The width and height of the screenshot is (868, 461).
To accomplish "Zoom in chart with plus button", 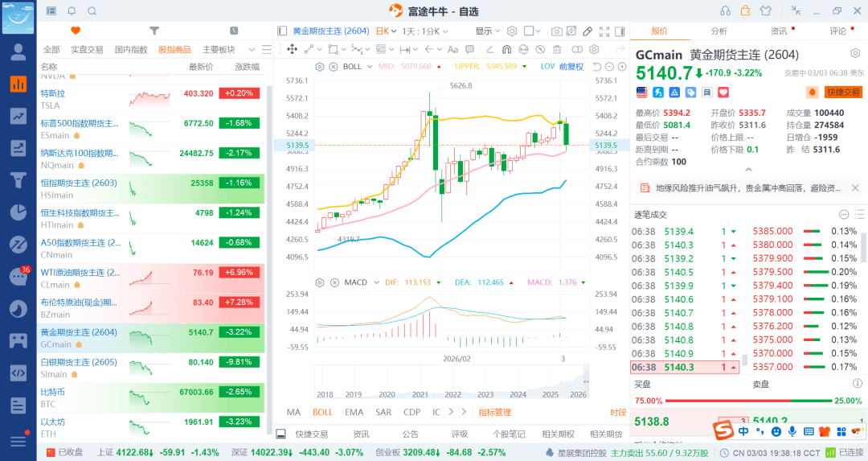I will 622,67.
